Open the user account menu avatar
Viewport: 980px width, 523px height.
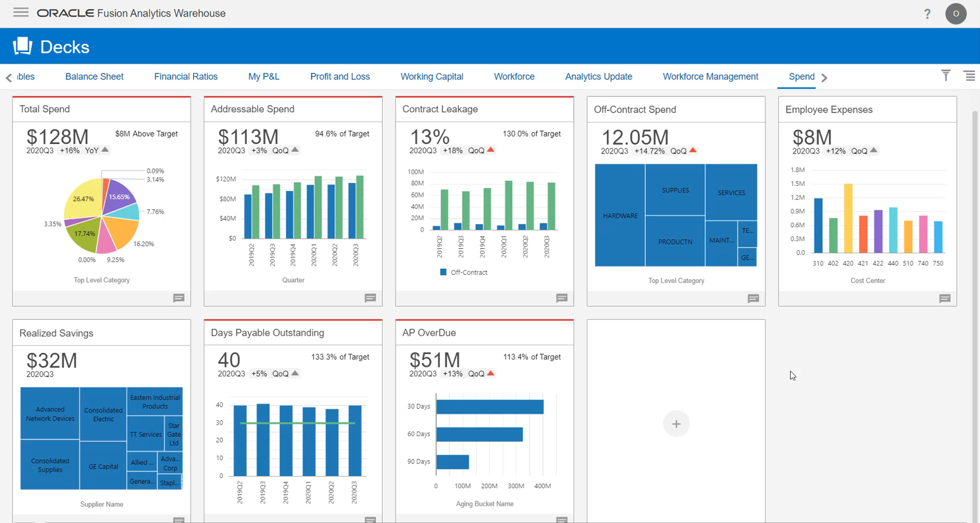956,13
